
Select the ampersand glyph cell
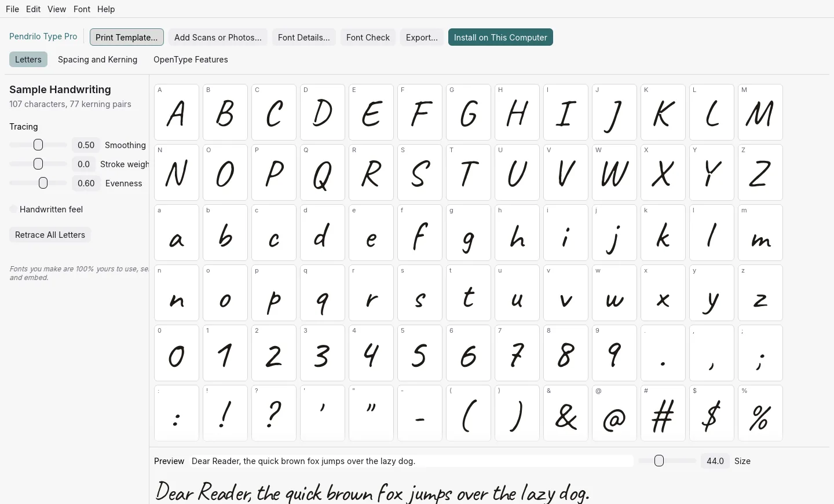click(x=566, y=413)
